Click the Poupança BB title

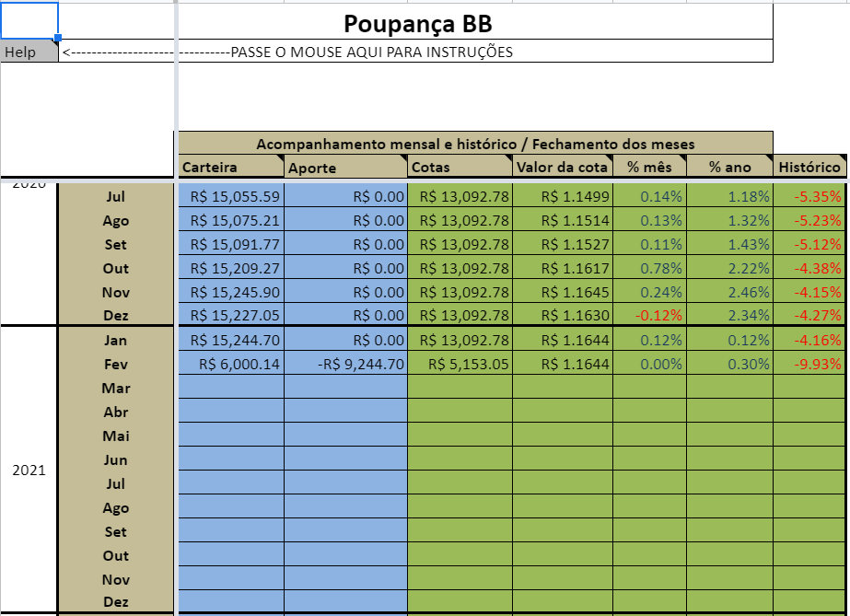tap(418, 23)
